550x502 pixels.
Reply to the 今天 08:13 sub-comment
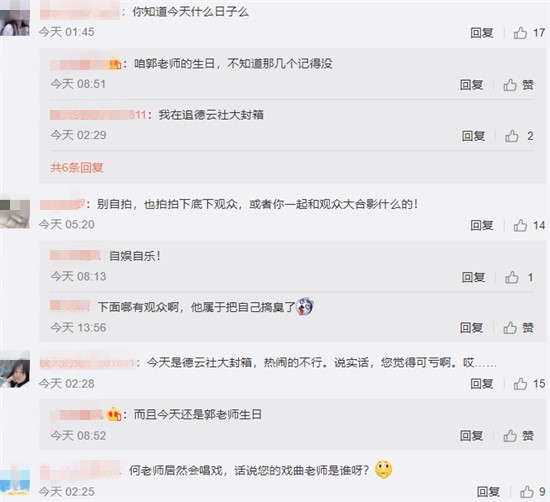pos(473,277)
